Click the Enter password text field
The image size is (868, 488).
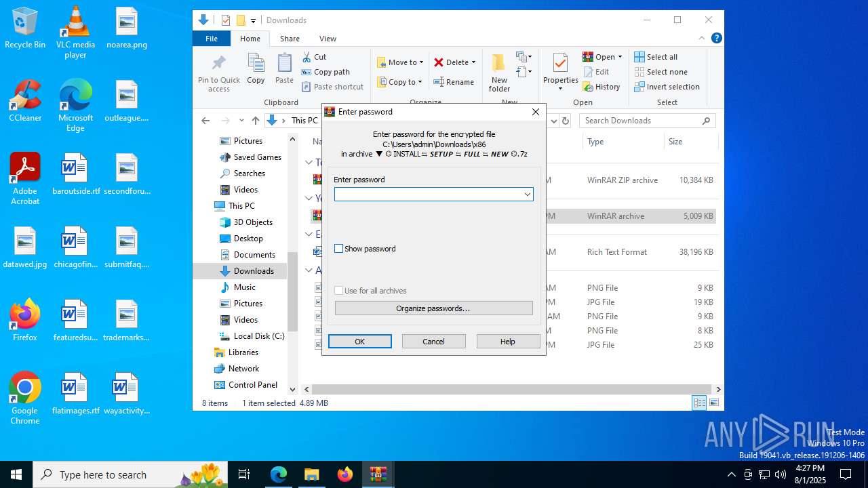tap(428, 195)
